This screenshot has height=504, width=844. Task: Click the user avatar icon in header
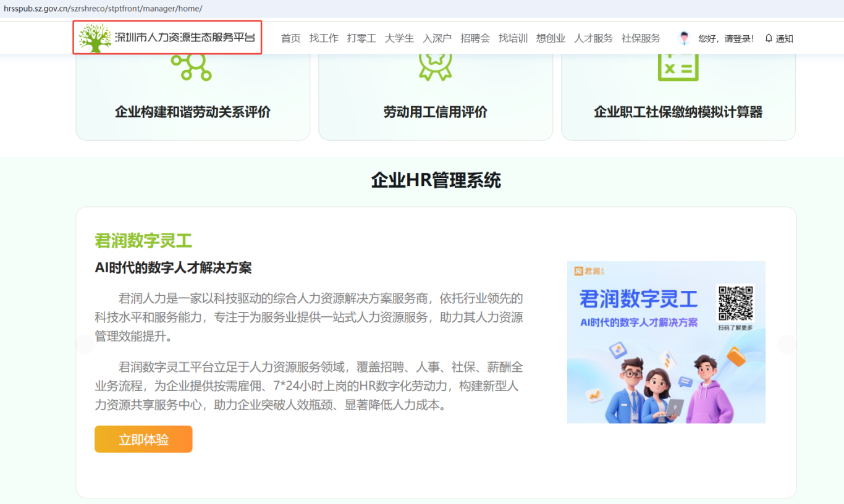pyautogui.click(x=683, y=38)
